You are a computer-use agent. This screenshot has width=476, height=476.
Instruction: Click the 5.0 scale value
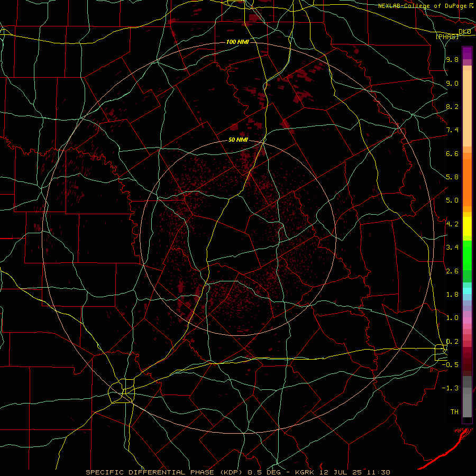click(452, 200)
